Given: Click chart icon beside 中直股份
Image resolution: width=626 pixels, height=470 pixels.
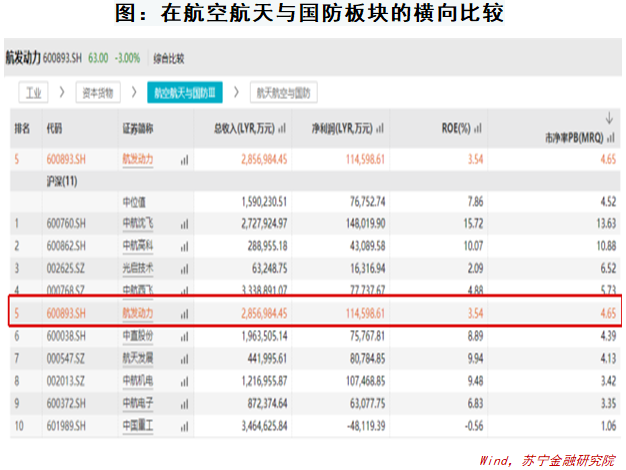Looking at the screenshot, I should 184,335.
